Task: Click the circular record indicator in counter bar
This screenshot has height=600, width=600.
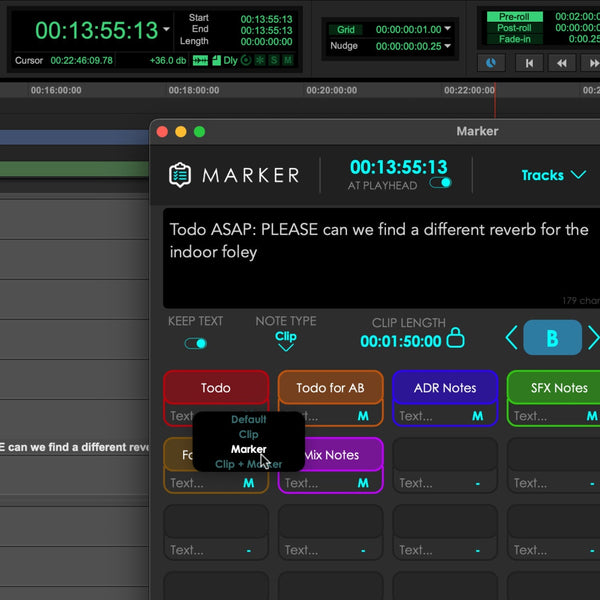Action: click(x=246, y=60)
